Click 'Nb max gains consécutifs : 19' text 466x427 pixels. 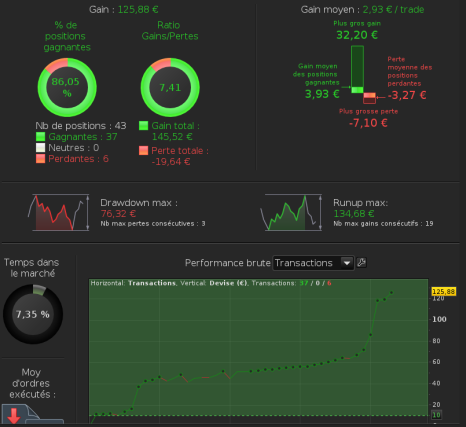coord(383,224)
